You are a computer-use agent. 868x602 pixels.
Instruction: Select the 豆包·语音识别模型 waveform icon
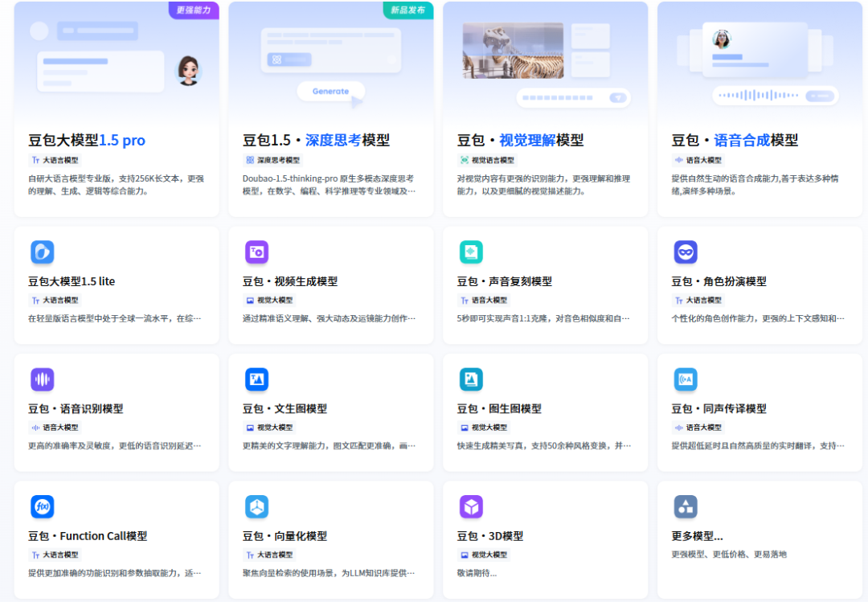click(x=42, y=379)
